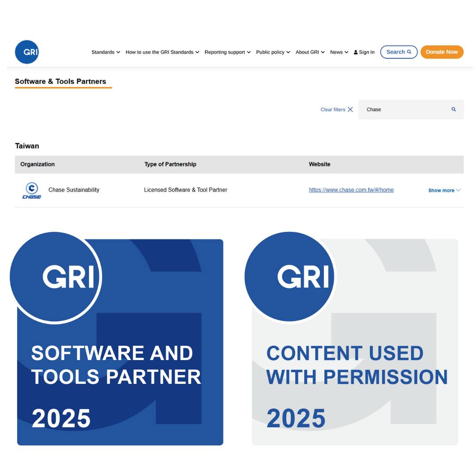Click the GRI logo in the header
The height and width of the screenshot is (476, 476).
pyautogui.click(x=27, y=52)
